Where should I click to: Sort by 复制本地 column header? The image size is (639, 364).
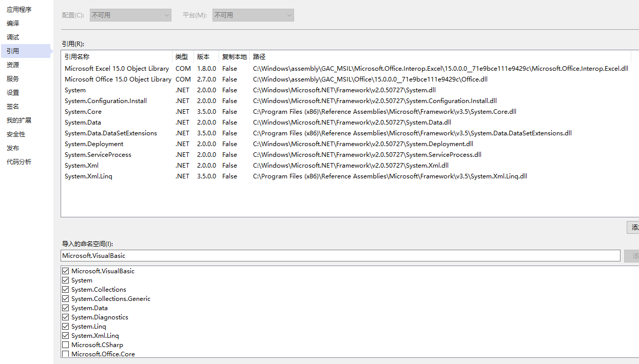tap(235, 57)
